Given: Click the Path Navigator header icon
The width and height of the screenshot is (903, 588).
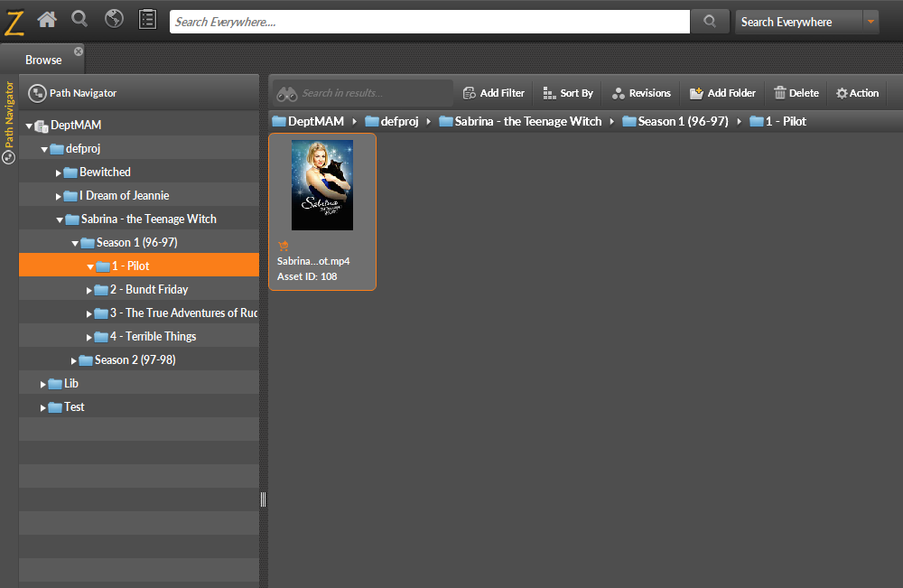Looking at the screenshot, I should pos(37,93).
